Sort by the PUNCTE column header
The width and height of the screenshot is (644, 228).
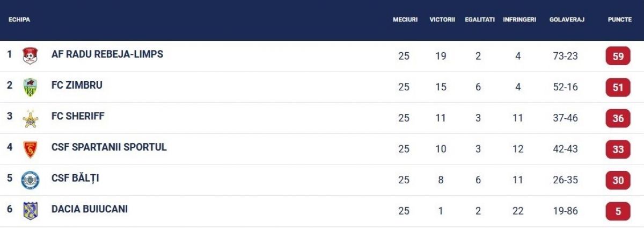pos(620,19)
